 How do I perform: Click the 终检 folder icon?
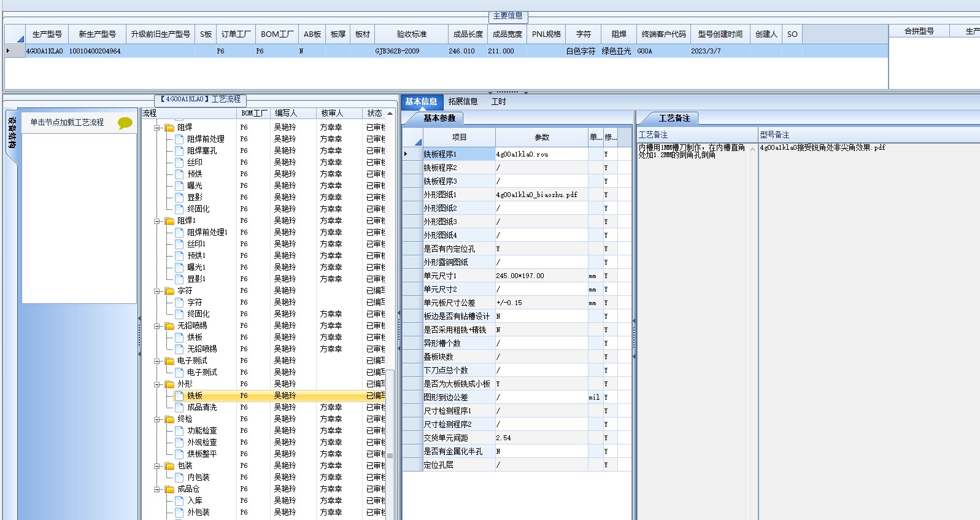(x=169, y=419)
